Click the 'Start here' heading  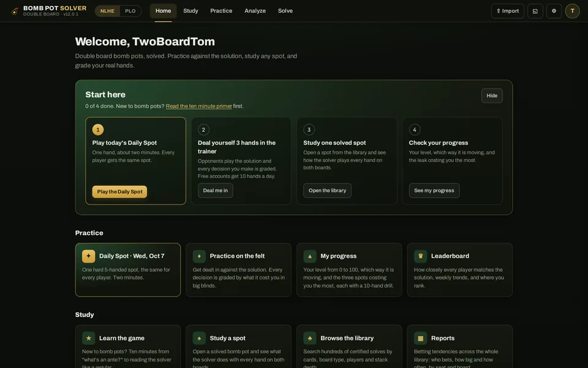click(x=105, y=94)
